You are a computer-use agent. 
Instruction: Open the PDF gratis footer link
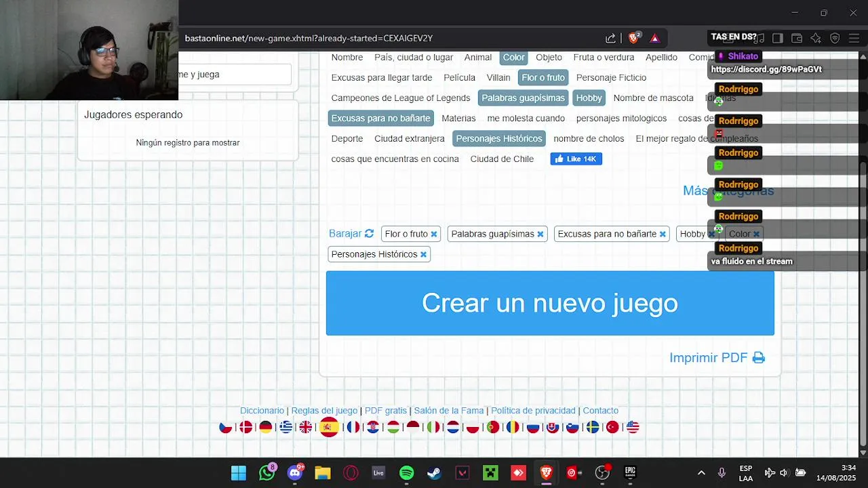pos(386,411)
